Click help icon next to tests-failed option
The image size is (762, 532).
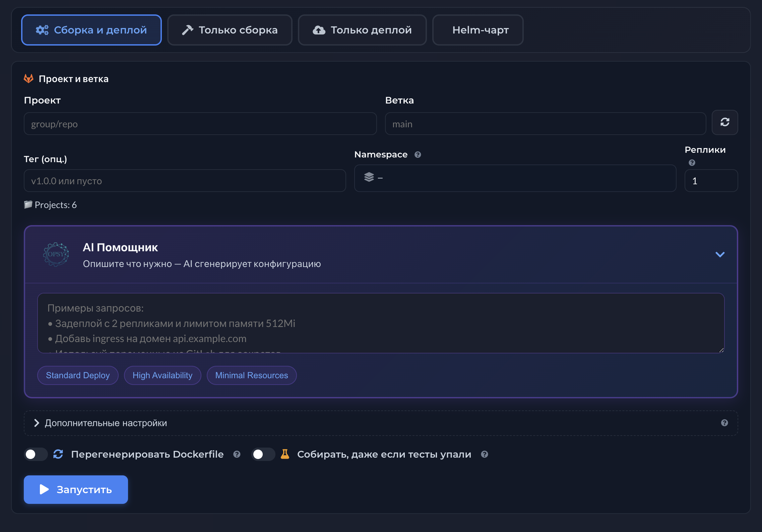484,454
